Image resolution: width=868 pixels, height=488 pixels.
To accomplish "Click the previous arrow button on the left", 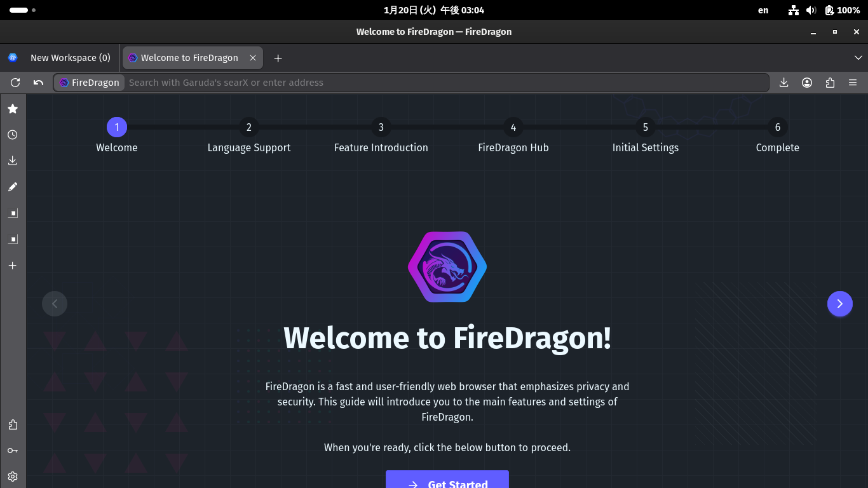I will click(55, 304).
